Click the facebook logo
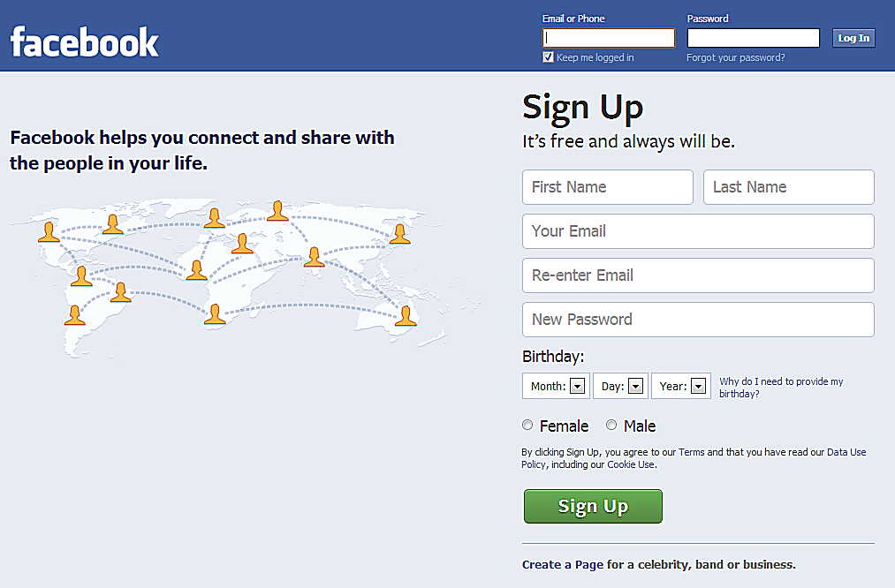This screenshot has width=895, height=588. click(85, 41)
